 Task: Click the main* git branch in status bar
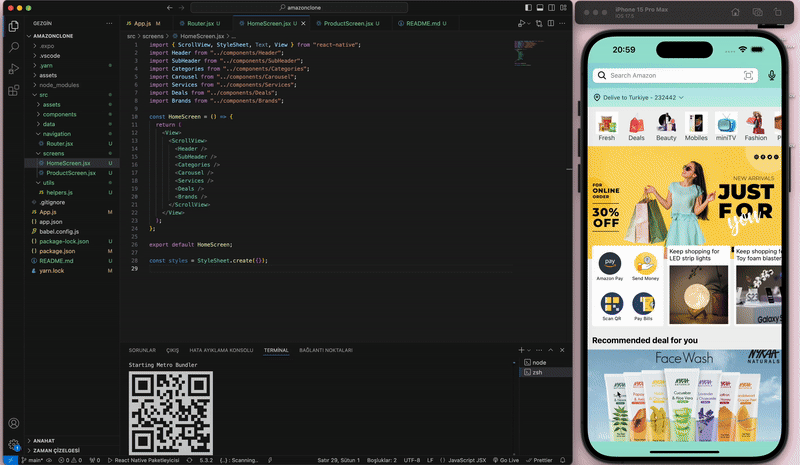click(32, 460)
